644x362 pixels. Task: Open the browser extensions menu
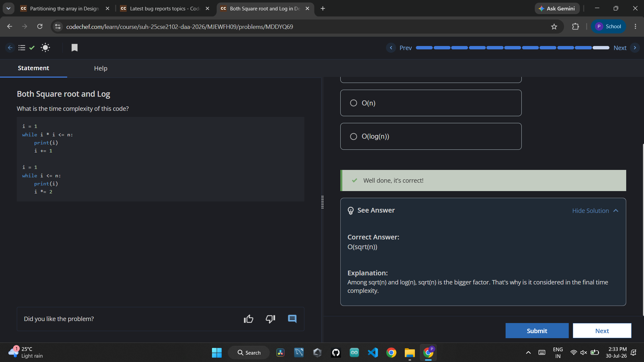575,27
